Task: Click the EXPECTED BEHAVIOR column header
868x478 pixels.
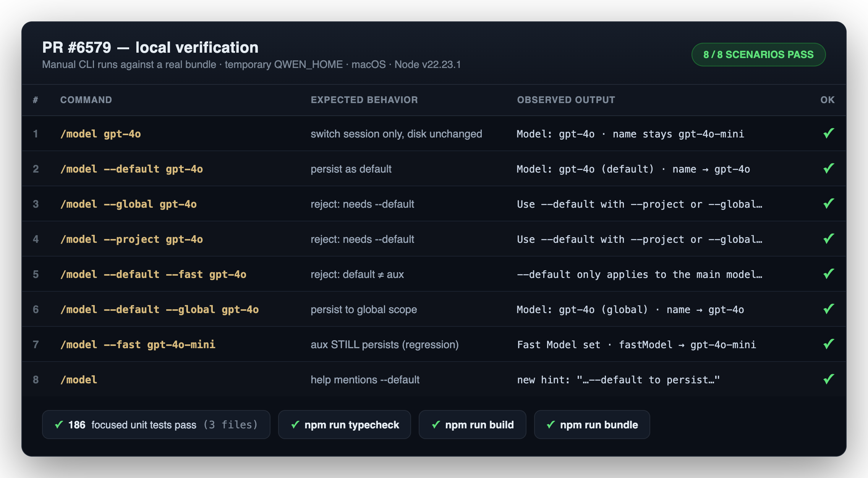Action: pos(364,100)
